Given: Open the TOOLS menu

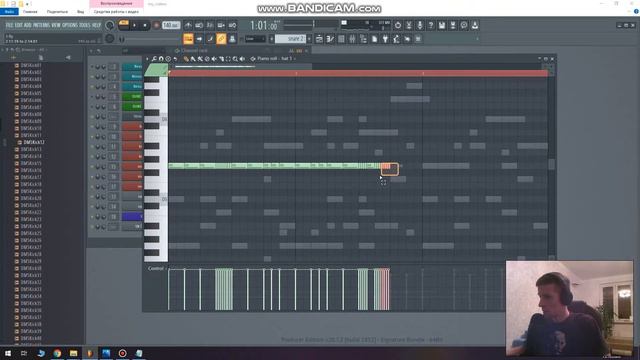Looking at the screenshot, I should point(85,25).
